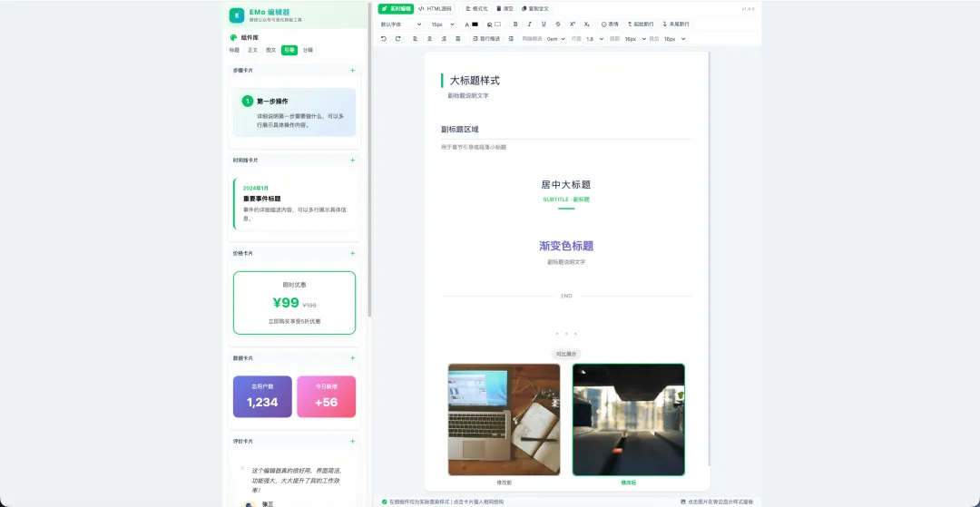980x507 pixels.
Task: Insert a new line with 起始新行
Action: click(641, 24)
